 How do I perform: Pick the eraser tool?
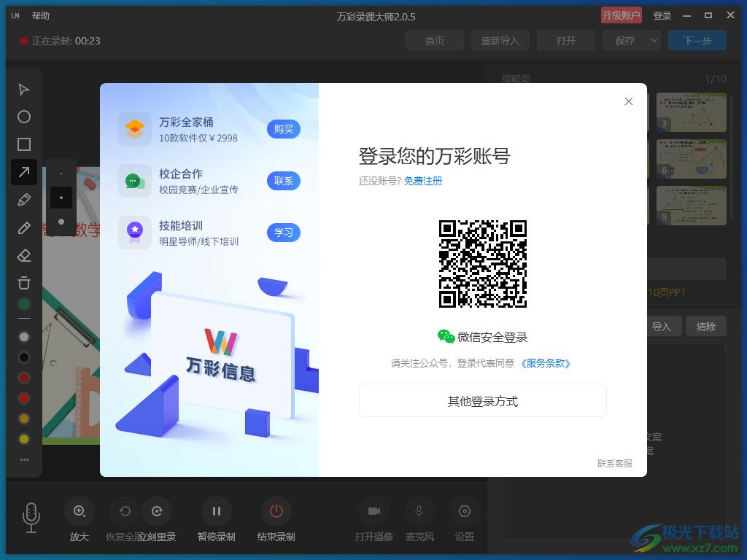click(x=24, y=255)
